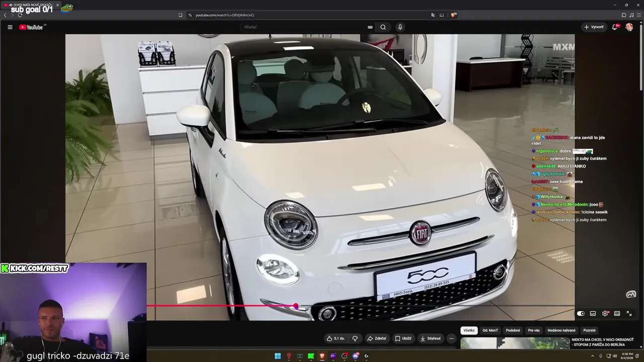644x362 pixels.
Task: Click the 'Uložiť' save button
Action: (404, 338)
